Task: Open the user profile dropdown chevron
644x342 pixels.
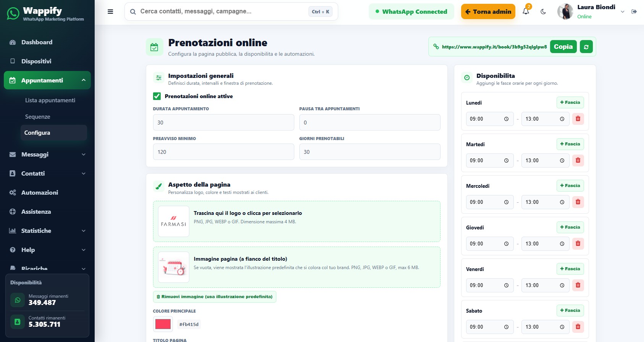Action: coord(623,11)
